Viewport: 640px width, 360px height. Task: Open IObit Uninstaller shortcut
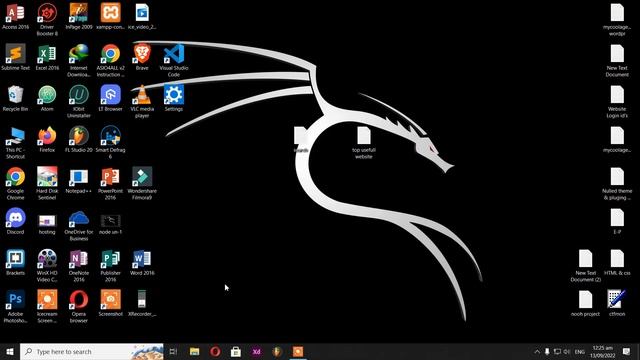[79, 102]
